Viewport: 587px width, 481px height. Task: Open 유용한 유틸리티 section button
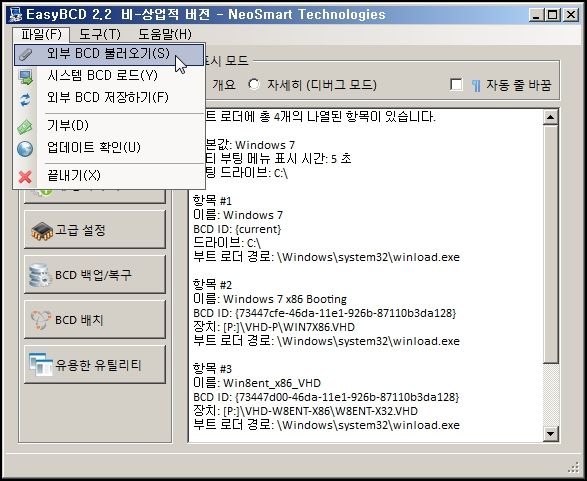pyautogui.click(x=95, y=365)
